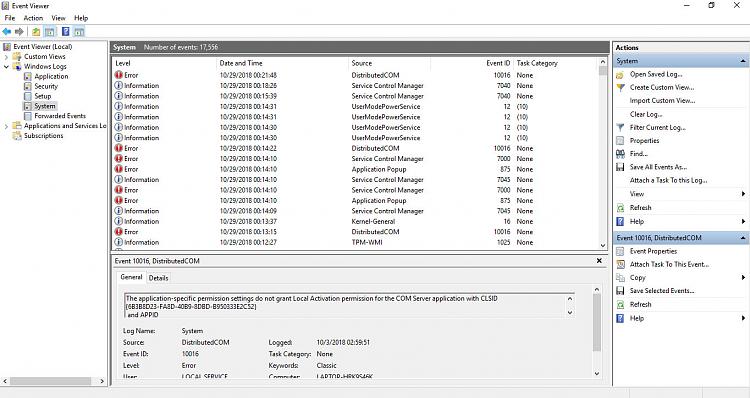The height and width of the screenshot is (398, 750).
Task: Click the event details pane scrollbar thumb
Action: [596, 322]
